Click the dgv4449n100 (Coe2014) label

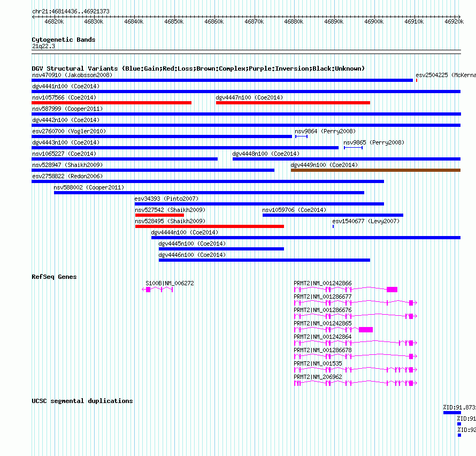tap(324, 165)
